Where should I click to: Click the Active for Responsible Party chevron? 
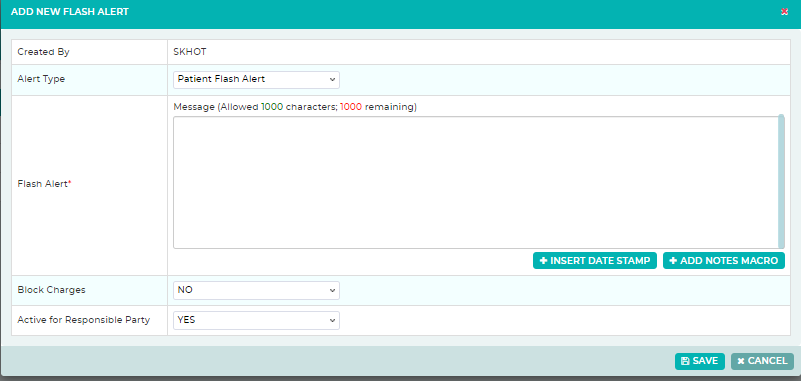point(332,320)
